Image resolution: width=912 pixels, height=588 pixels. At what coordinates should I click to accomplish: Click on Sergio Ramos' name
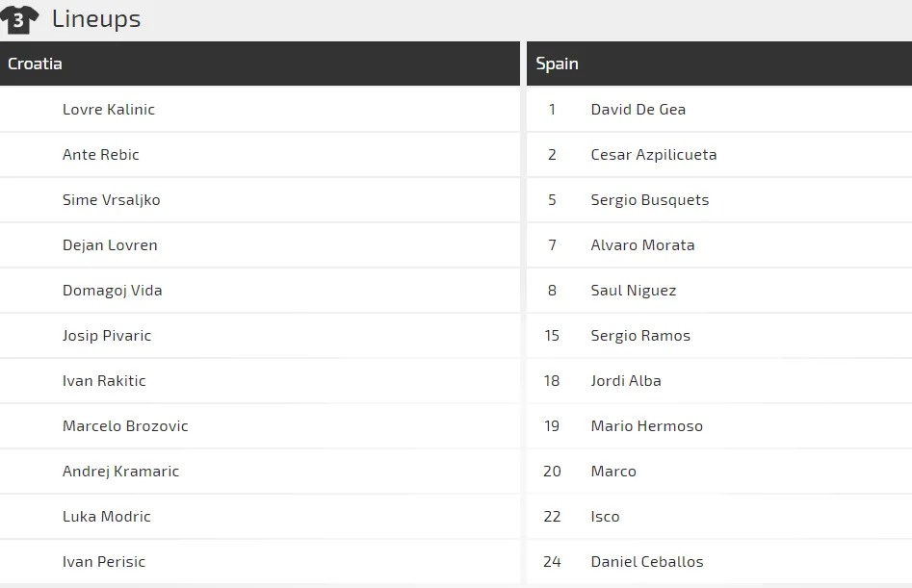coord(640,336)
